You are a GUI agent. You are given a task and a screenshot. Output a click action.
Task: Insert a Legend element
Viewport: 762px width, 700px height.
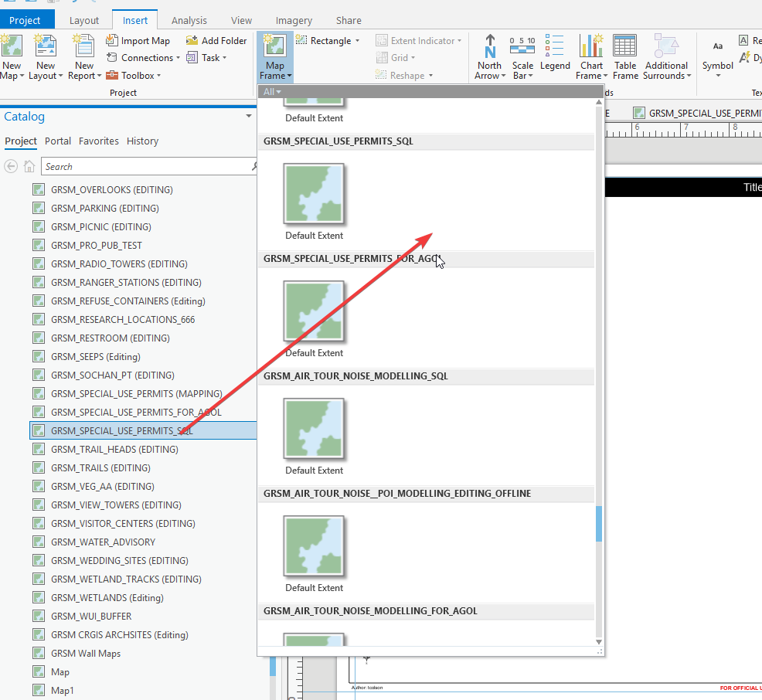(555, 53)
